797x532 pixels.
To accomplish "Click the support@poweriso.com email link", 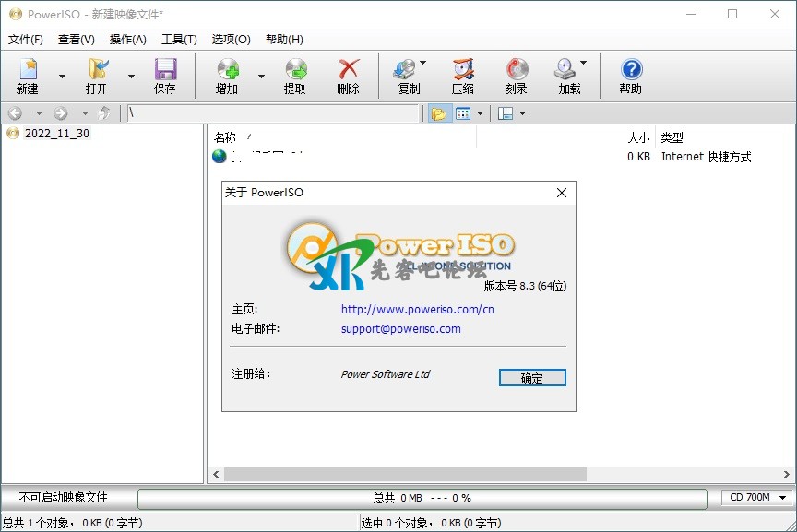I will 400,329.
